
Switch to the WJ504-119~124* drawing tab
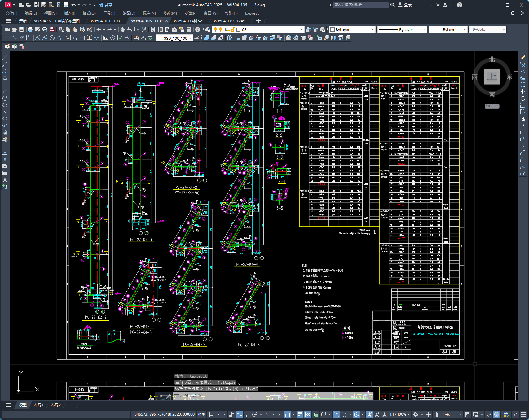pos(229,21)
